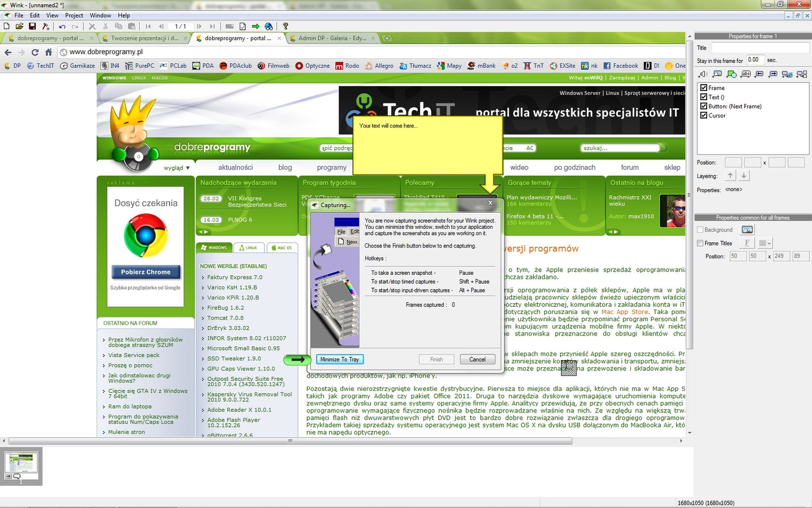This screenshot has height=508, width=812.
Task: Add a Next Frame button via arrow icon
Action: point(773,75)
